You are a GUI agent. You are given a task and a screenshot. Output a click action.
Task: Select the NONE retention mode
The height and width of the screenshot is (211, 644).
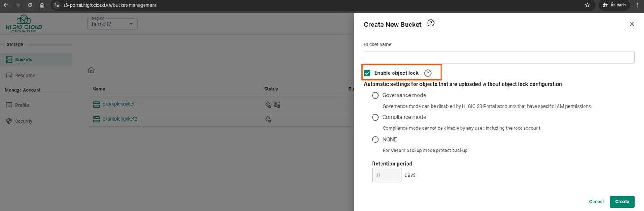[x=376, y=140]
